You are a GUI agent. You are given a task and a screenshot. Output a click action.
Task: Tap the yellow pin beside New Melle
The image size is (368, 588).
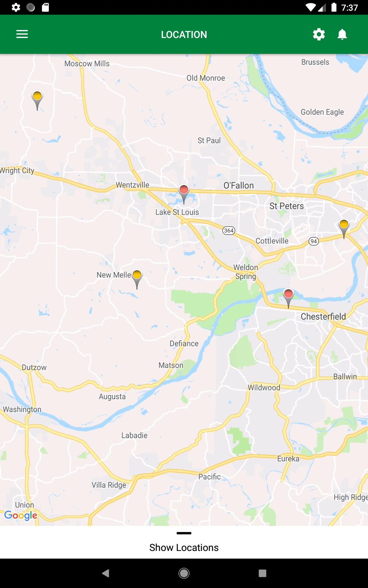[137, 279]
